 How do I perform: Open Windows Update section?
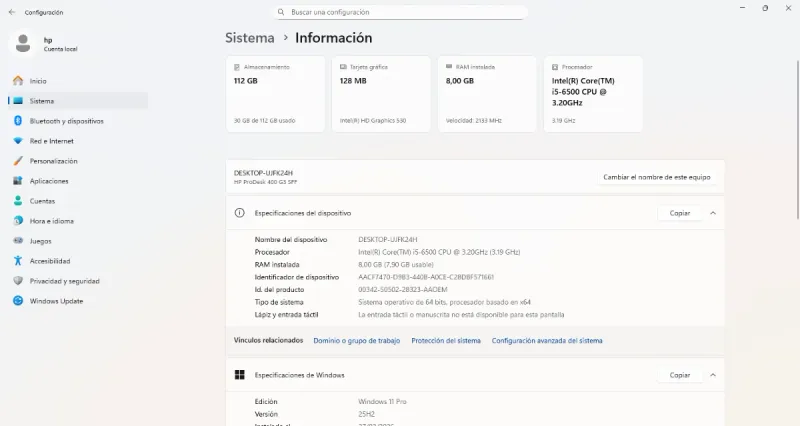click(x=78, y=300)
